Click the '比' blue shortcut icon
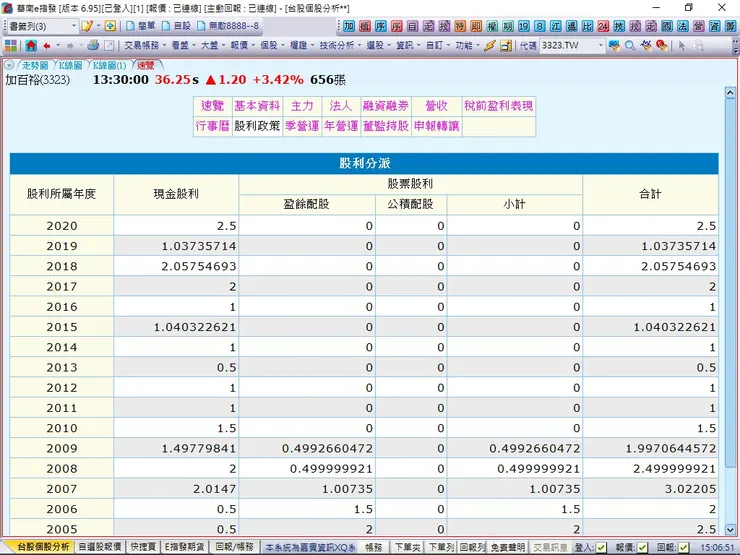 [x=588, y=26]
